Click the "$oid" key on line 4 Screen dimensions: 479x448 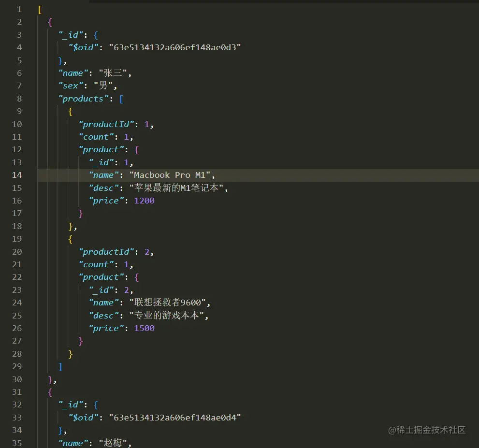tap(84, 47)
